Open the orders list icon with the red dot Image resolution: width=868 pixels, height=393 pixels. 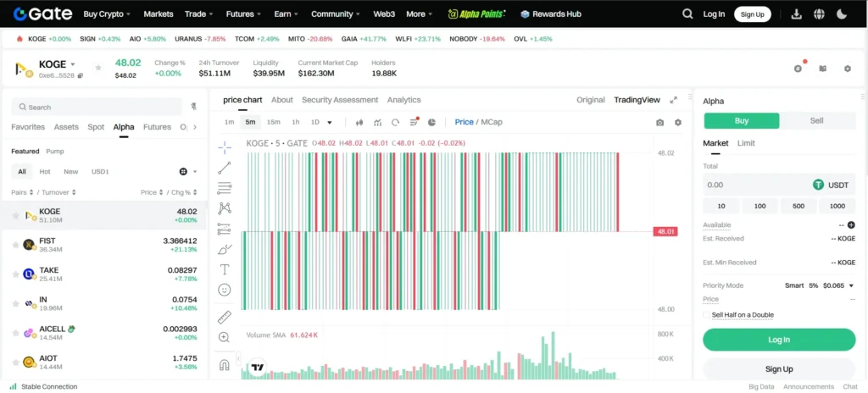(414, 122)
